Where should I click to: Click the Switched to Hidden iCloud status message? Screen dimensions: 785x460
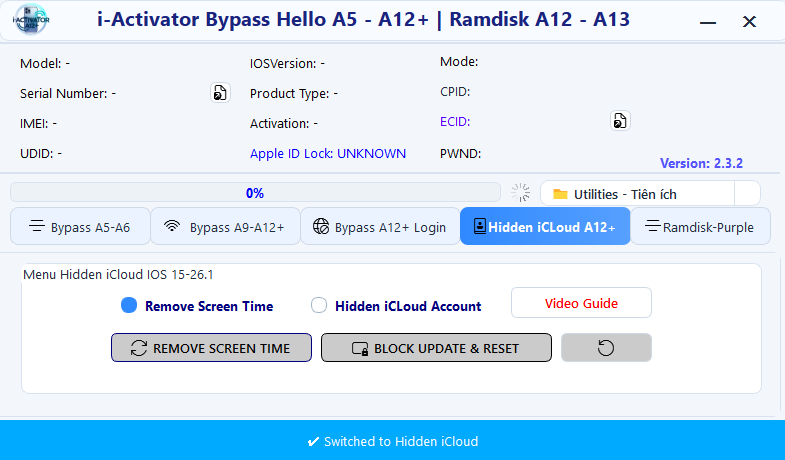392,441
